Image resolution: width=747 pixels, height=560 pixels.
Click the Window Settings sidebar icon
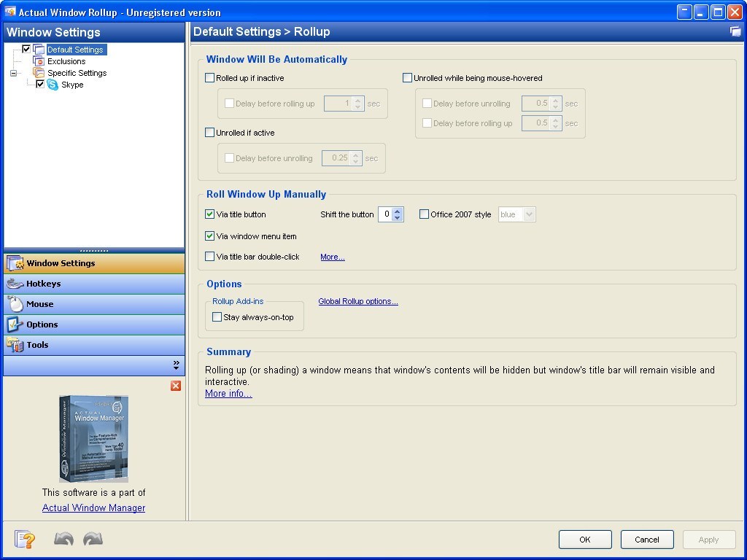(15, 263)
